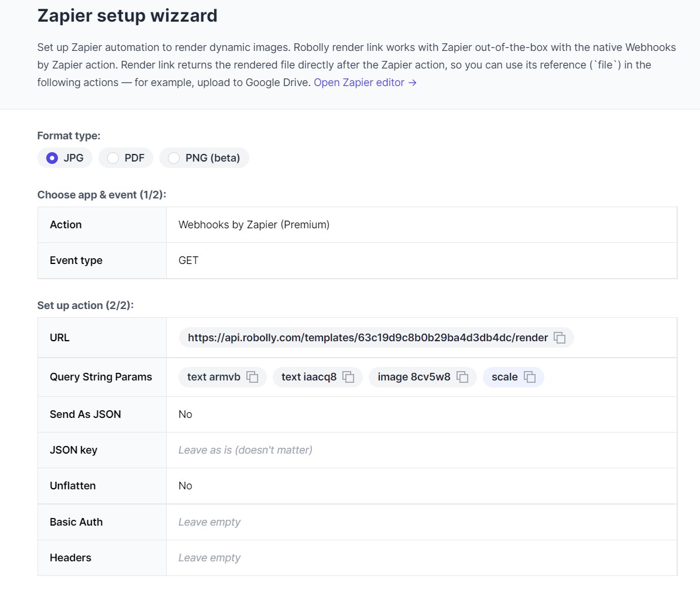This screenshot has width=700, height=590.
Task: Click 'Leave empty' beside Headers
Action: pyautogui.click(x=210, y=558)
